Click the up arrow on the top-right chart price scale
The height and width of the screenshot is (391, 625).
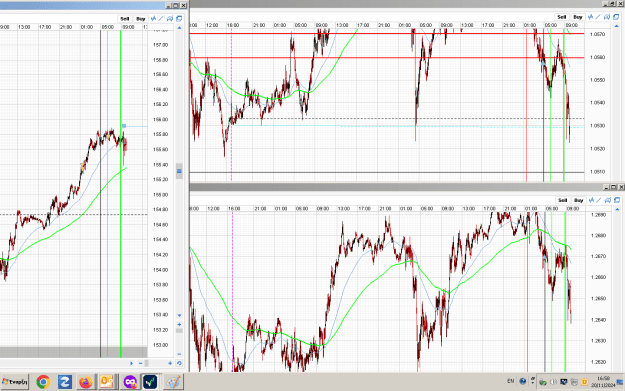[616, 26]
